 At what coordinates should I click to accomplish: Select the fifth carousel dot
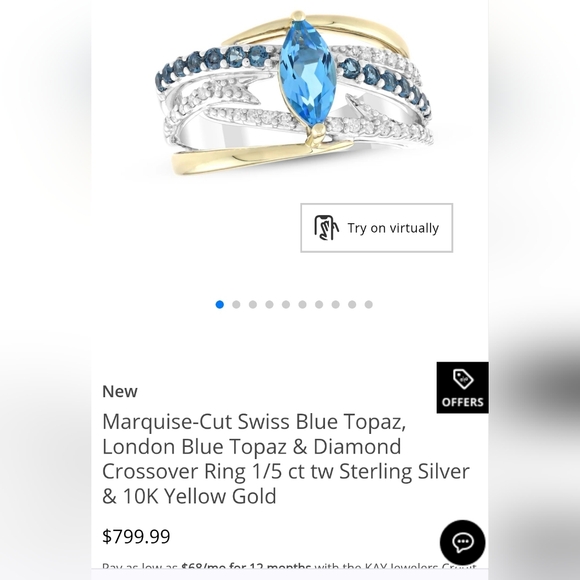point(286,304)
